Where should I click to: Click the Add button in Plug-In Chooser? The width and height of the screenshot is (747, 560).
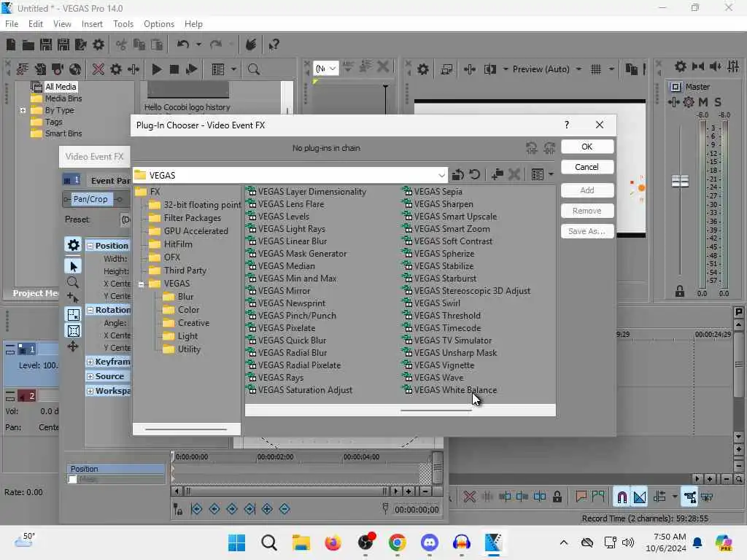pos(587,190)
